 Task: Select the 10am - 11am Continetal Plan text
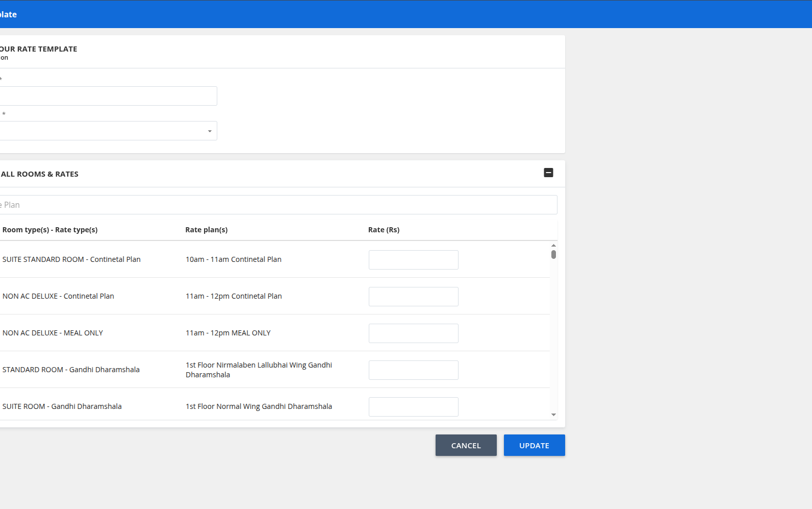pyautogui.click(x=234, y=260)
